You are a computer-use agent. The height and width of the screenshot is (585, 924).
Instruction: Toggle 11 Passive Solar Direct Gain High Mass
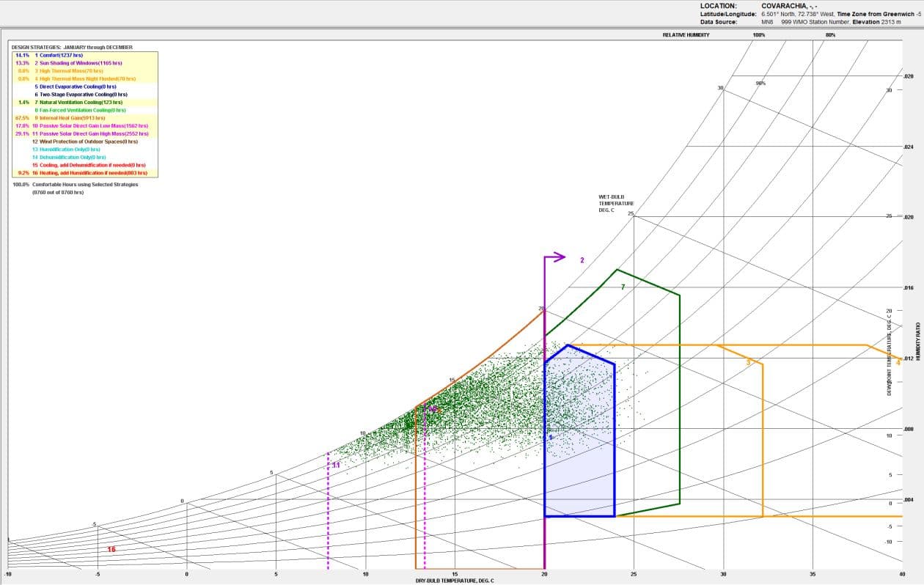click(90, 134)
